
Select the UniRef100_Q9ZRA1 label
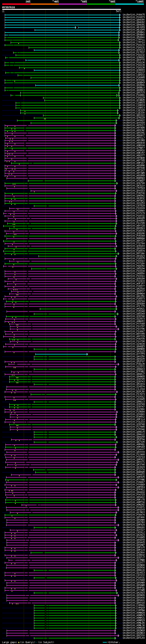[133, 85]
